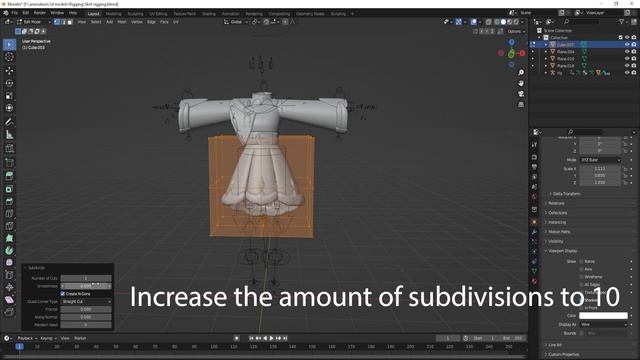Enable the Show Name checkbox

pos(581,262)
